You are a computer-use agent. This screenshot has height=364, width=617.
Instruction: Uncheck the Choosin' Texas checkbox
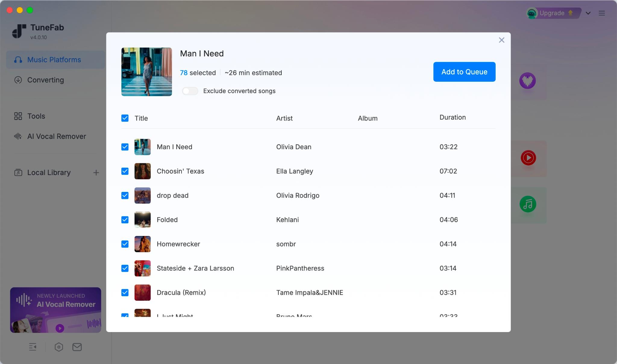(x=125, y=171)
